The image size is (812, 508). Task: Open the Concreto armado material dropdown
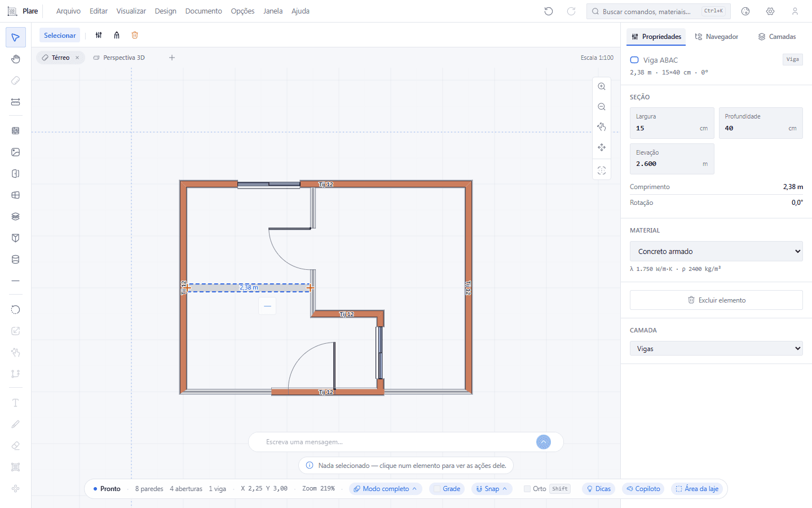point(716,251)
